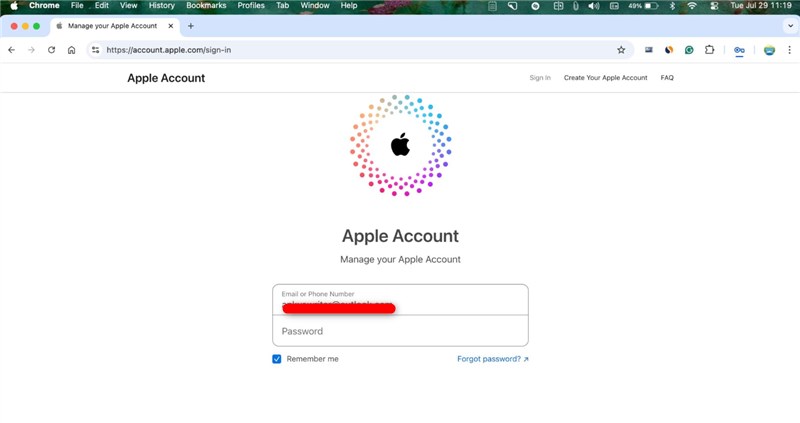Bookmark this page with the star
The height and width of the screenshot is (423, 800).
point(621,50)
